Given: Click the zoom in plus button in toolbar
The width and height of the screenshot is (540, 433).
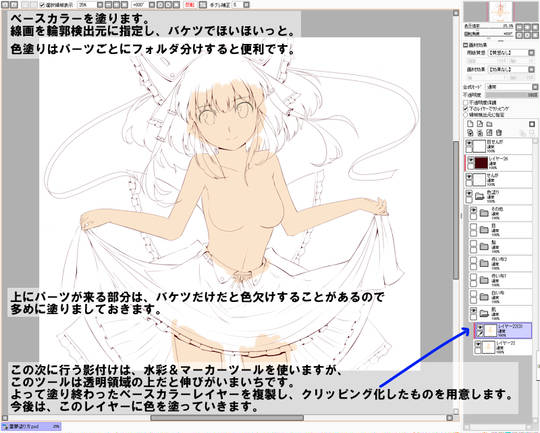Looking at the screenshot, I should tap(116, 5).
